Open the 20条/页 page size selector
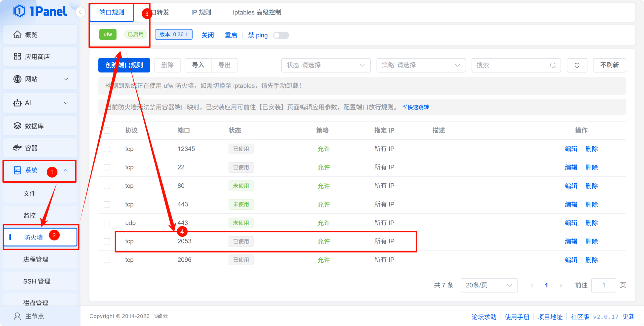This screenshot has height=326, width=644. 489,285
